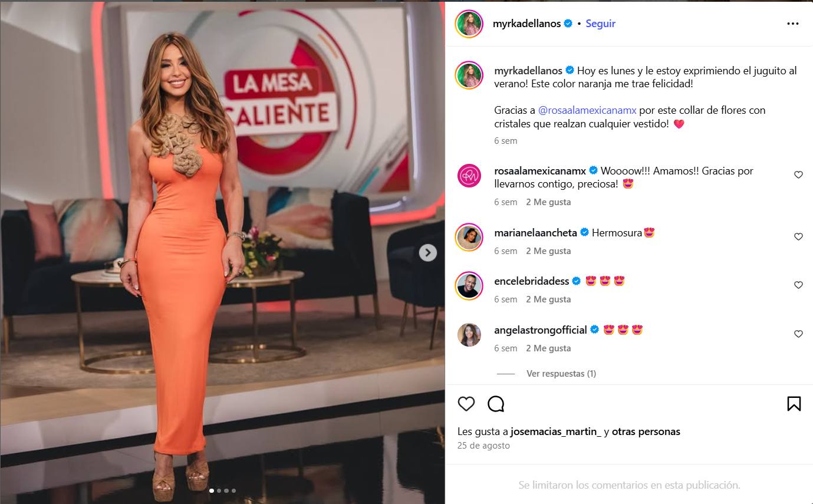The width and height of the screenshot is (813, 504).
Task: View otras personas who liked
Action: [646, 431]
